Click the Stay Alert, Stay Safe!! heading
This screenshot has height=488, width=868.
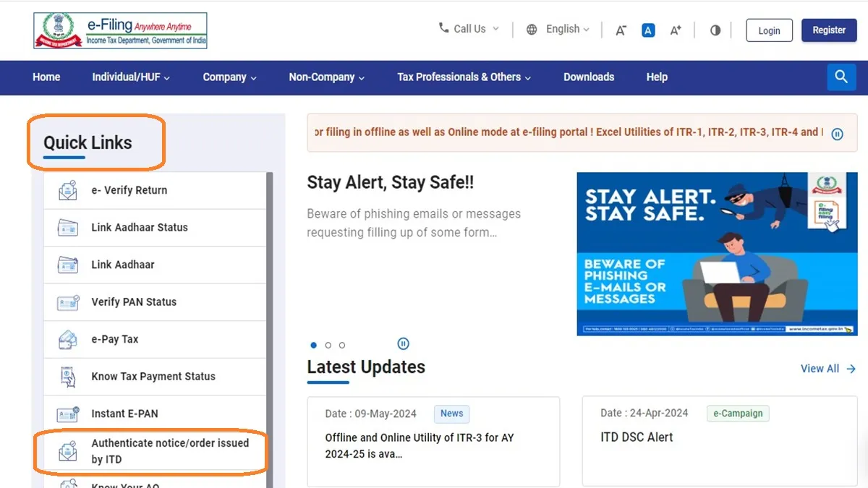tap(391, 182)
